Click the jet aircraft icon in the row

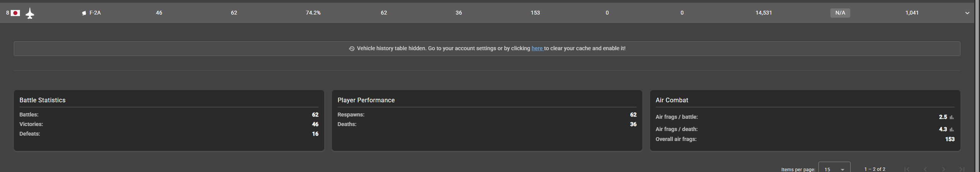[x=30, y=13]
